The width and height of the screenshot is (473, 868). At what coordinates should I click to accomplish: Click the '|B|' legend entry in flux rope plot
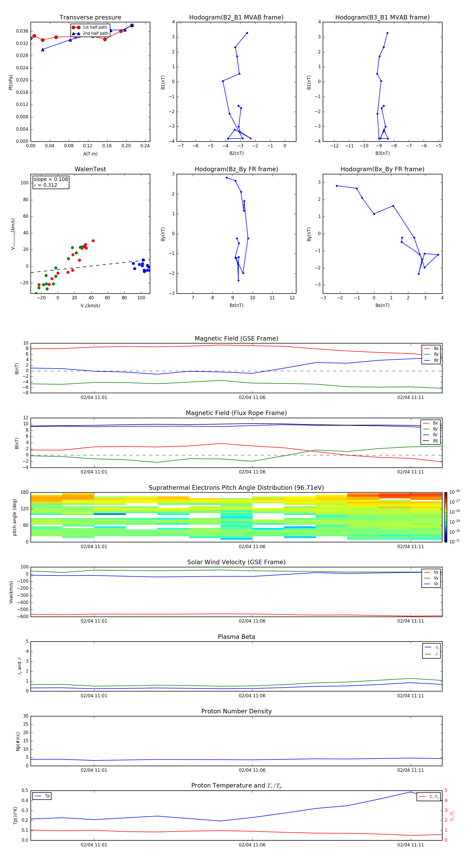click(431, 441)
